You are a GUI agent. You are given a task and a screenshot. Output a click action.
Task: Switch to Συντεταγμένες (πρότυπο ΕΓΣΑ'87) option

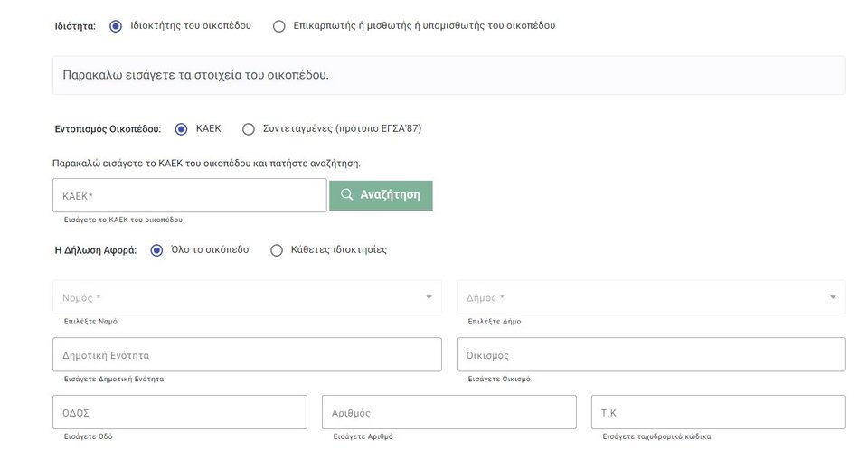249,129
